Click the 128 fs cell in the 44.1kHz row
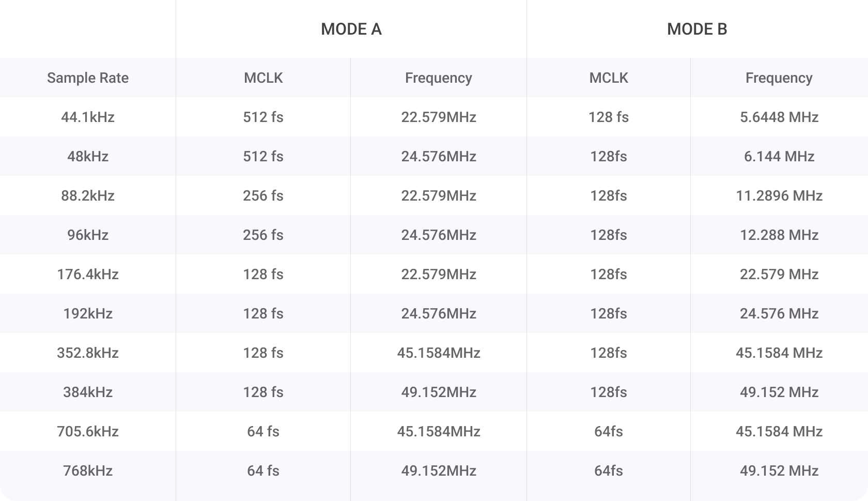Image resolution: width=868 pixels, height=501 pixels. coord(608,117)
